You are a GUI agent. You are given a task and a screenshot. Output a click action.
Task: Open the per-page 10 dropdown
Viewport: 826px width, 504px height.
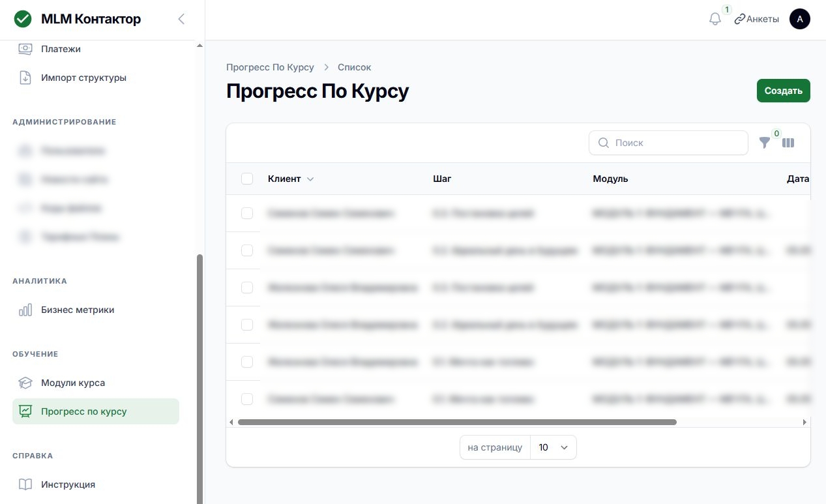[x=553, y=447]
